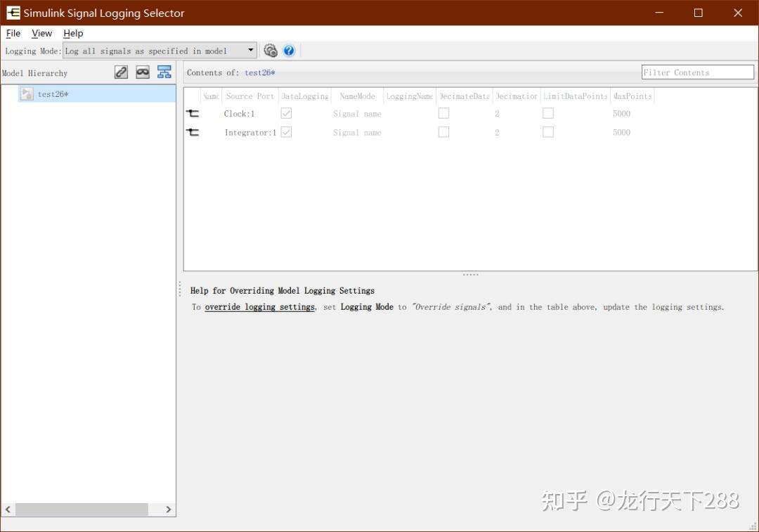The width and height of the screenshot is (759, 532).
Task: Click the Name column header
Action: pos(211,96)
